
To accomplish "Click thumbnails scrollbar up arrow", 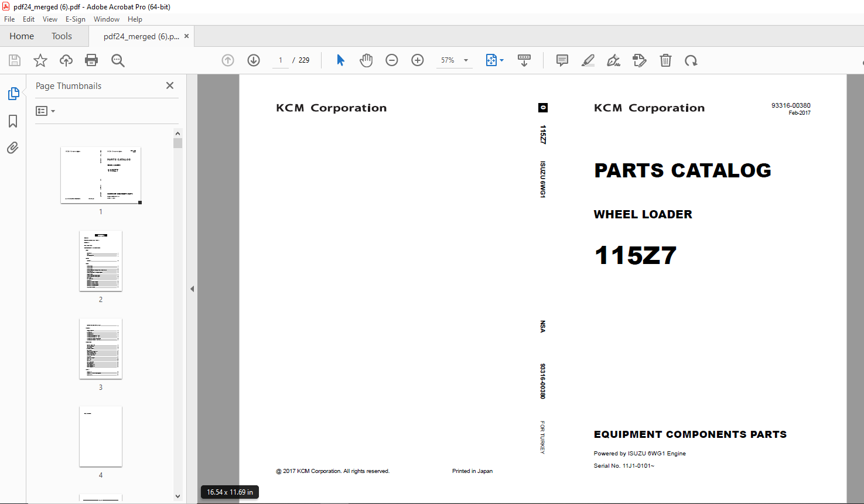I will point(178,133).
